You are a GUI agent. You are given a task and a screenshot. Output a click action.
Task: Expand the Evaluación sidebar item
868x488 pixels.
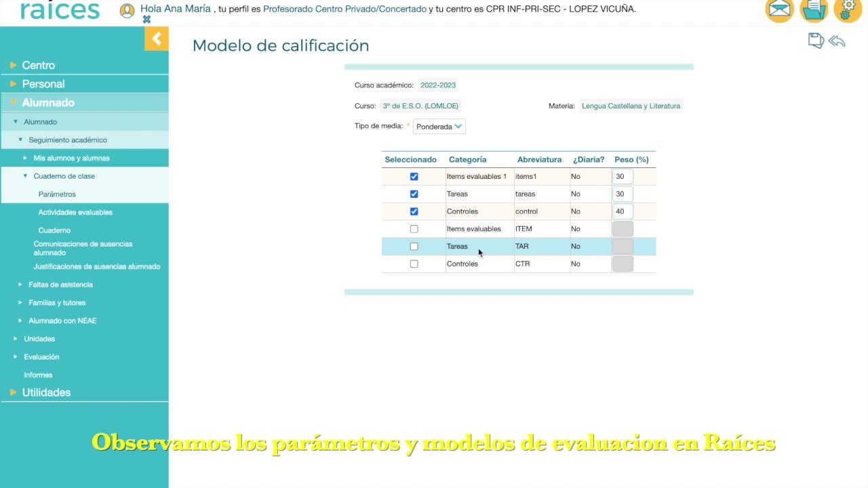point(41,357)
